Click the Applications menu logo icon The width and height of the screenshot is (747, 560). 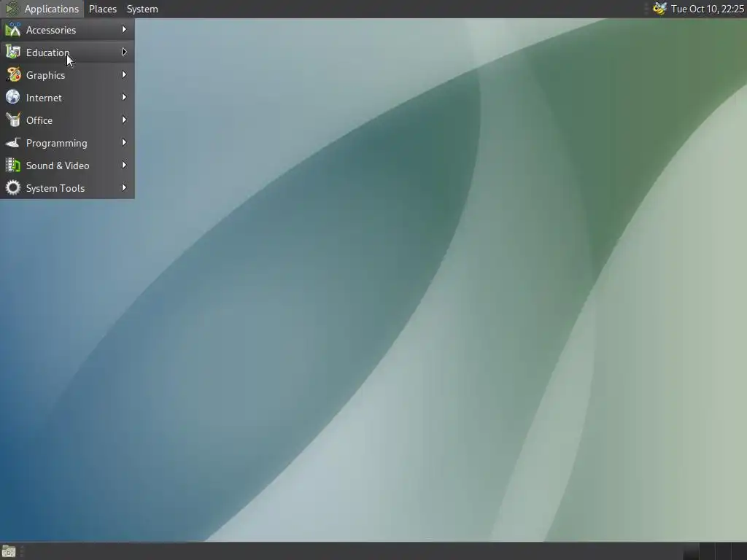click(x=12, y=9)
